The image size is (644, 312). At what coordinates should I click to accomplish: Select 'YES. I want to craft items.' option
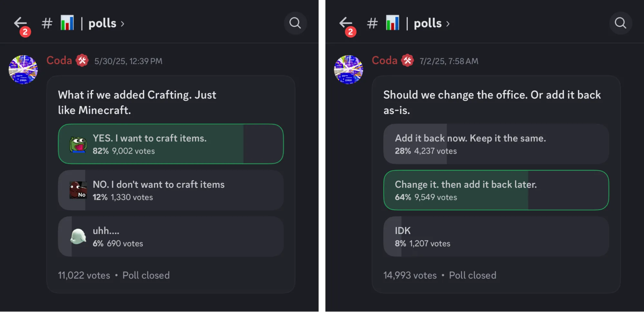pyautogui.click(x=171, y=144)
